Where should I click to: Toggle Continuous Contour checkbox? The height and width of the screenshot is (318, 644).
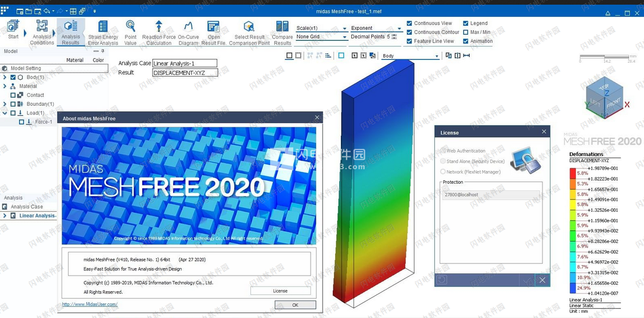(x=409, y=32)
